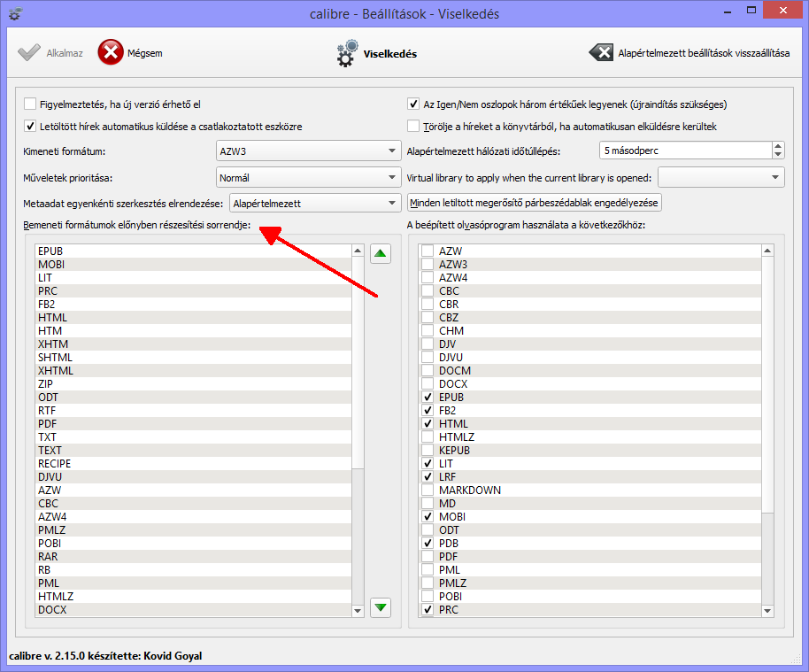Click the Mégsem button label
The width and height of the screenshot is (809, 672).
pyautogui.click(x=145, y=53)
